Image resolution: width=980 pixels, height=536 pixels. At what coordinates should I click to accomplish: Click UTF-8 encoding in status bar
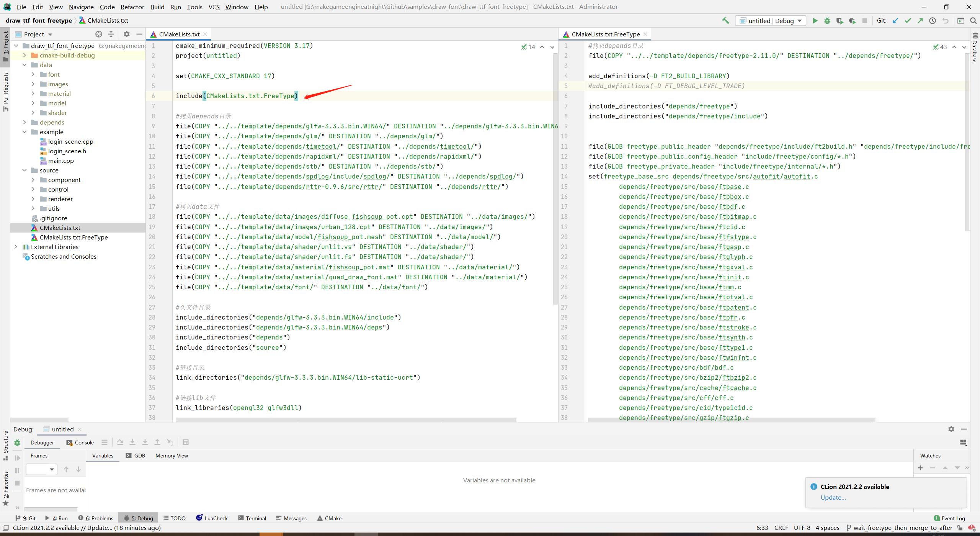[802, 528]
